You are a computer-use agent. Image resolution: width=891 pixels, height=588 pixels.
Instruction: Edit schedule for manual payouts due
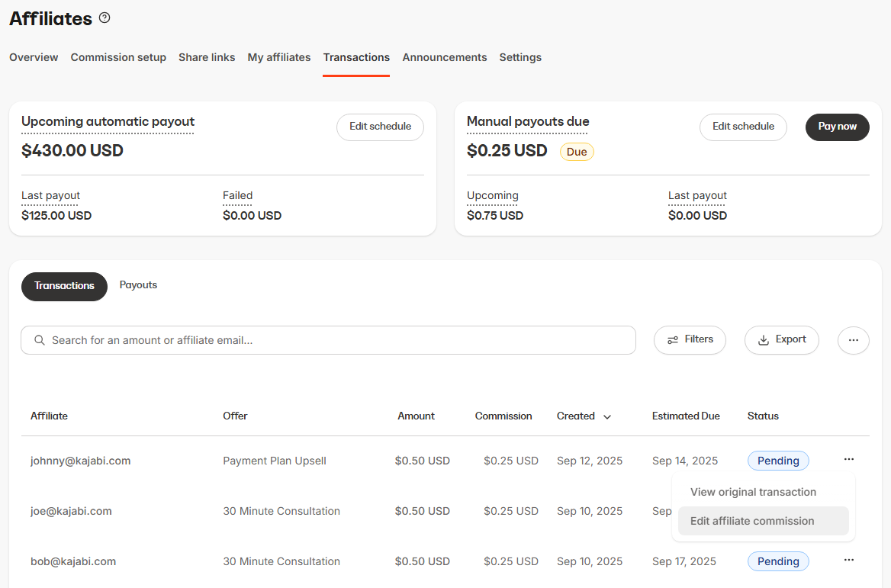pos(743,127)
